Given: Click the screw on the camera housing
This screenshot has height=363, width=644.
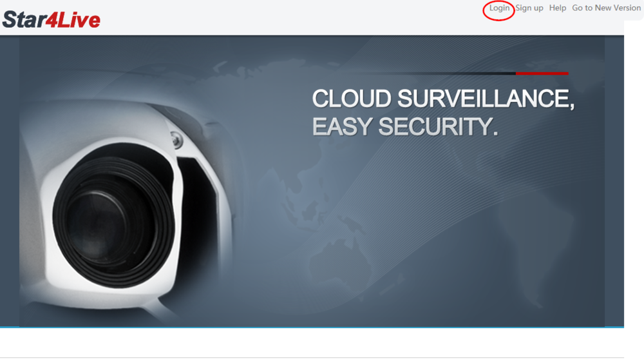Looking at the screenshot, I should (x=177, y=140).
